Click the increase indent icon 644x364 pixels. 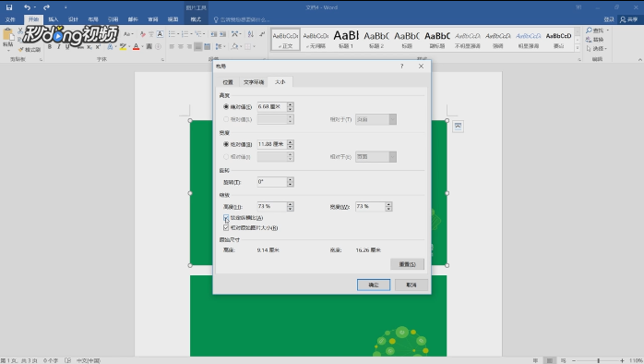pos(222,34)
